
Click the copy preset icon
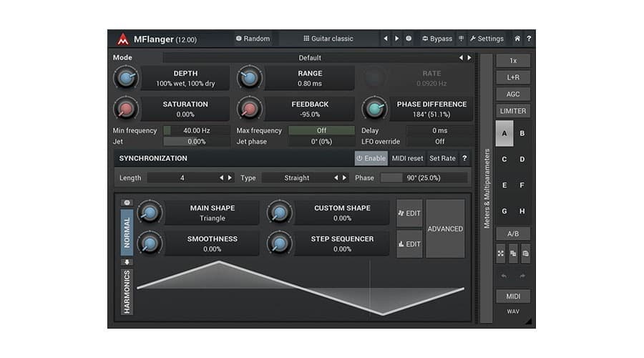[x=513, y=253]
